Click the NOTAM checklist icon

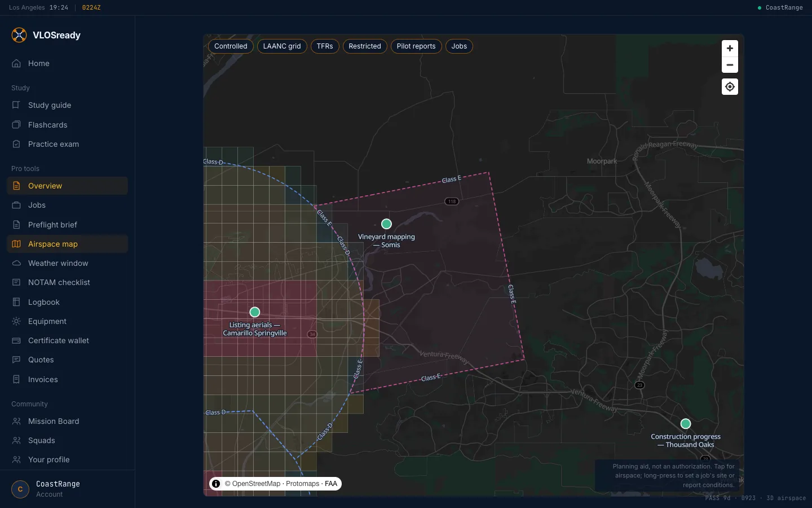(x=16, y=282)
